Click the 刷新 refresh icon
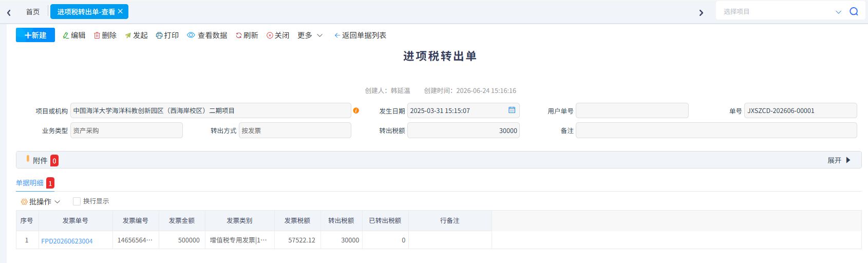The image size is (868, 263). [x=239, y=35]
